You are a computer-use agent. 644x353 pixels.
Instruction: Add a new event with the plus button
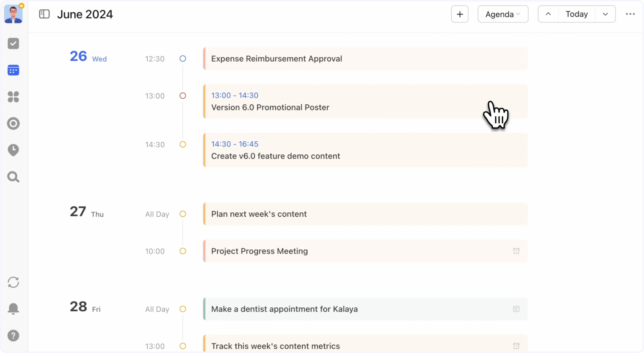click(459, 14)
